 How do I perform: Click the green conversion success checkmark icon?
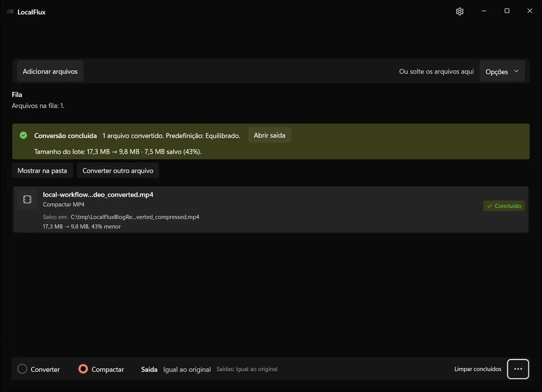pyautogui.click(x=23, y=135)
